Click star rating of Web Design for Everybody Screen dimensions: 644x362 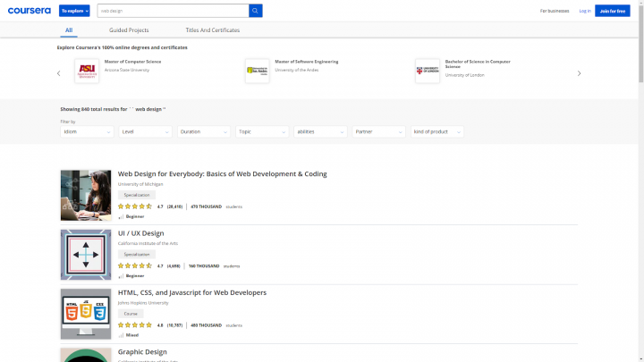[135, 206]
